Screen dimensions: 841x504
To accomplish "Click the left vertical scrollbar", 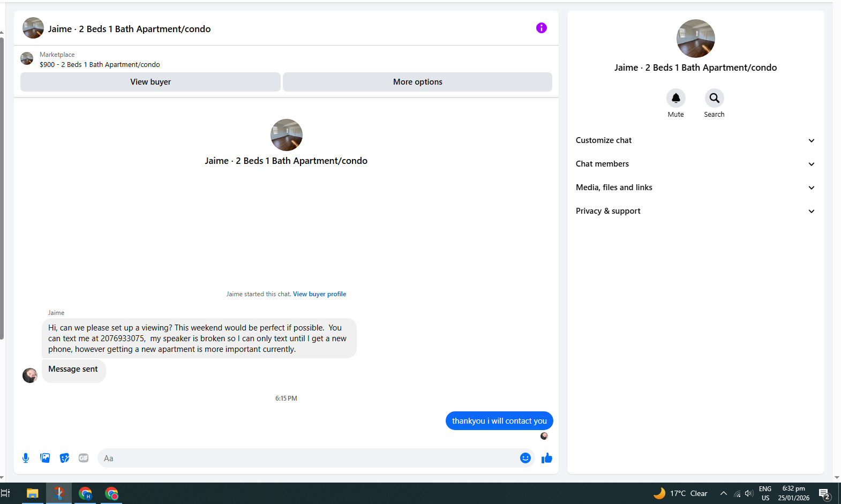I will (x=2, y=187).
